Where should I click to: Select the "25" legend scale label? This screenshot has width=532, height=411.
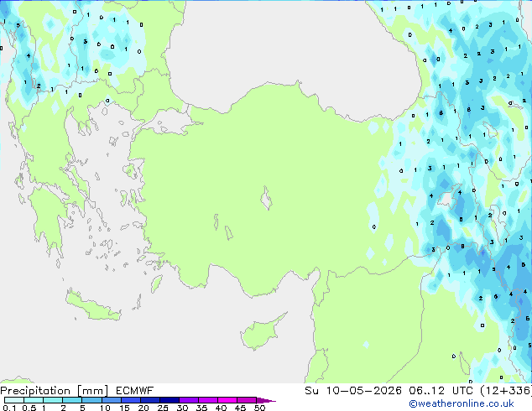(x=163, y=408)
